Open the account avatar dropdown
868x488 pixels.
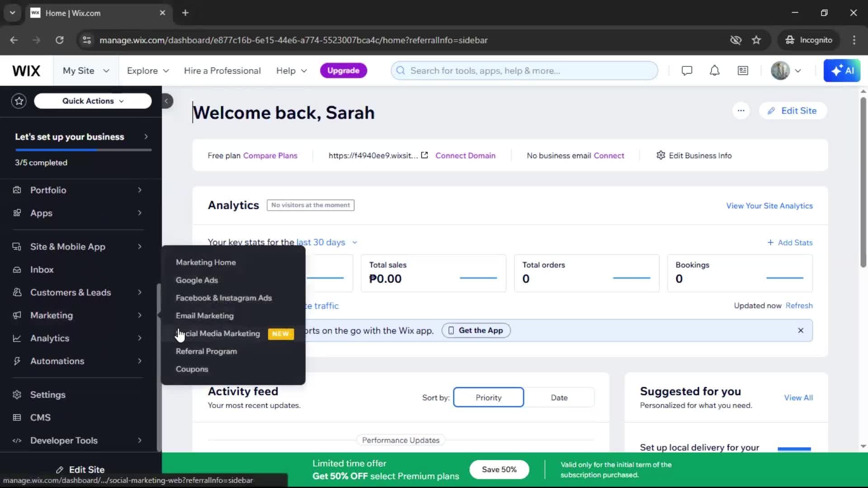pyautogui.click(x=786, y=70)
